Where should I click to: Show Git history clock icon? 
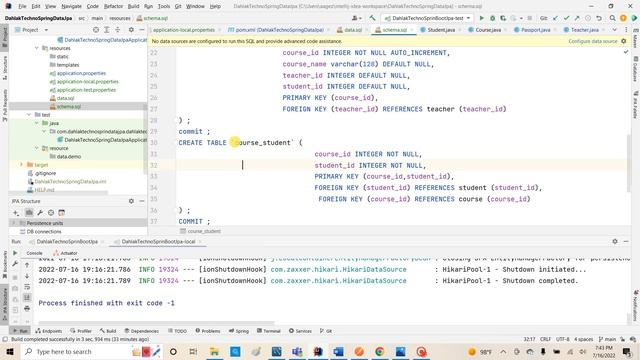(588, 18)
